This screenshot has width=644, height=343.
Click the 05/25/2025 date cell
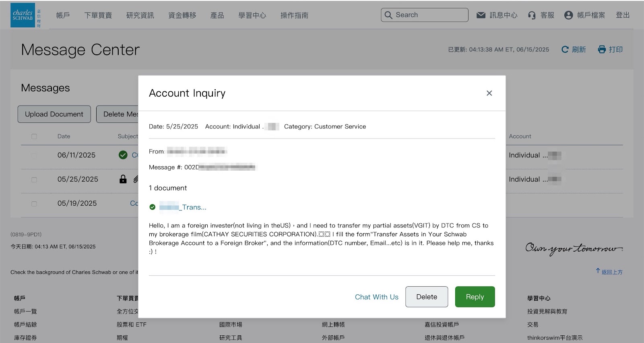coord(78,179)
